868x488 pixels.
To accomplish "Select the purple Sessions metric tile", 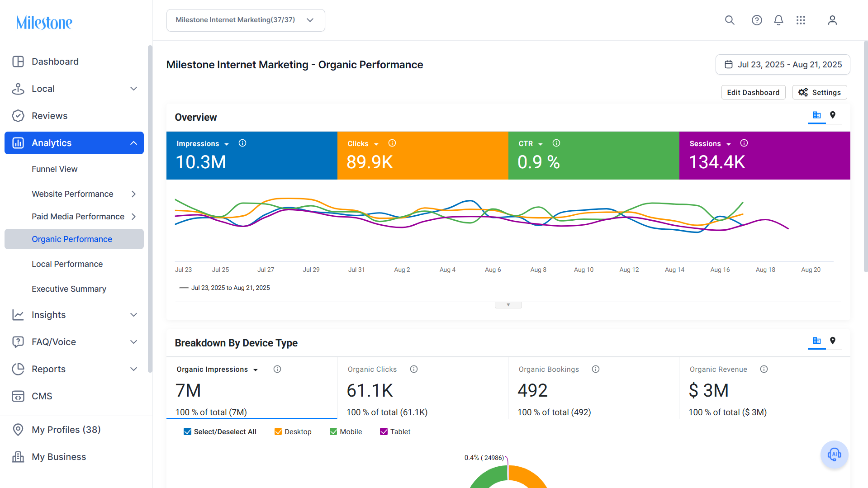I will pyautogui.click(x=764, y=156).
